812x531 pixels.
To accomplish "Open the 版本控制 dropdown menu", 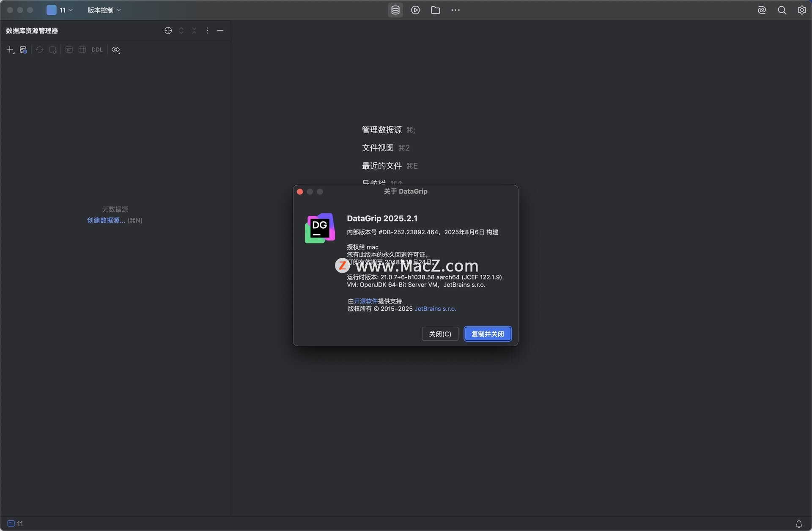I will [x=104, y=10].
